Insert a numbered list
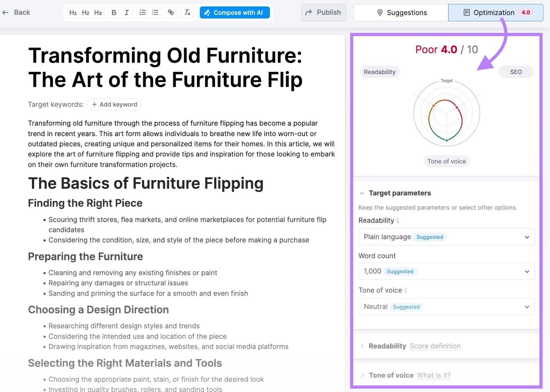 [143, 13]
